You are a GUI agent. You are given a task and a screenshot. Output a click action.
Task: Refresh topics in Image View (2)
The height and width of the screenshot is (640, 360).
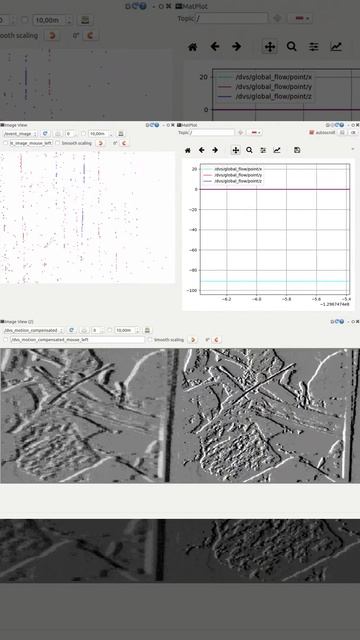tap(72, 330)
